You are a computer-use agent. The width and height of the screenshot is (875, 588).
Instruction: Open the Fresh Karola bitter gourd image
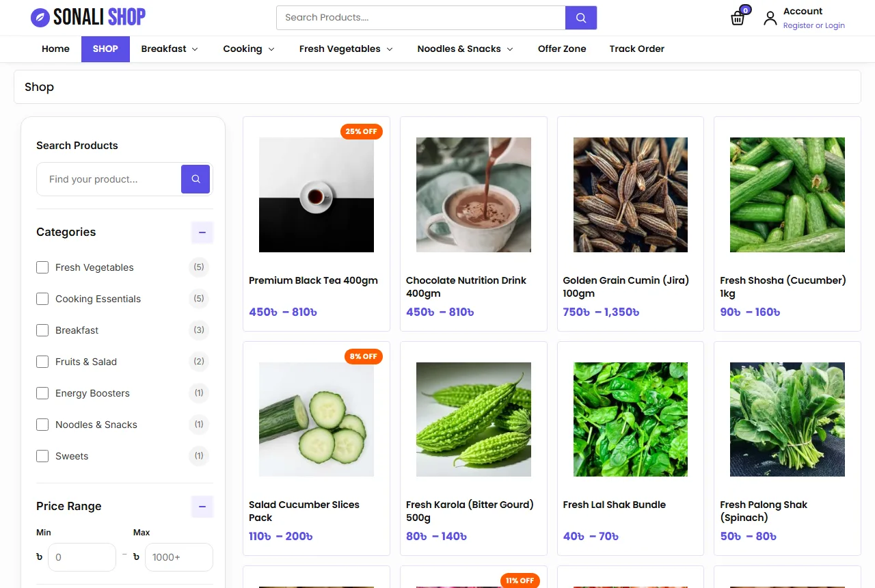pos(474,419)
